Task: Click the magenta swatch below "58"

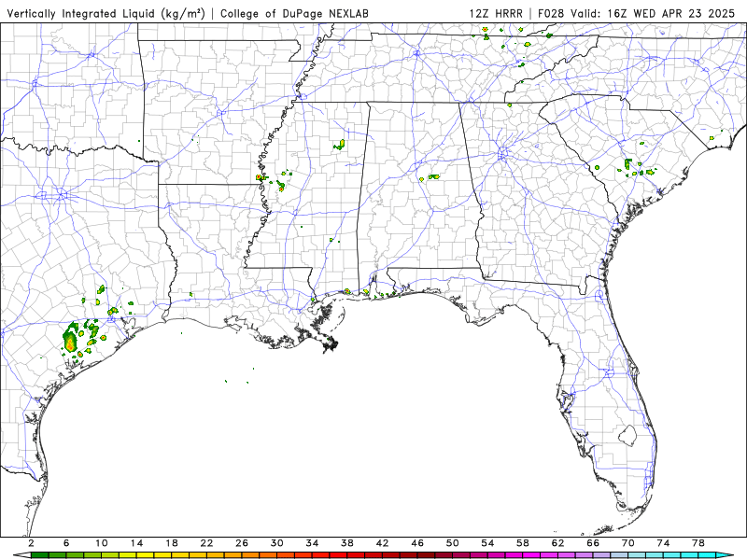Action: pyautogui.click(x=531, y=555)
